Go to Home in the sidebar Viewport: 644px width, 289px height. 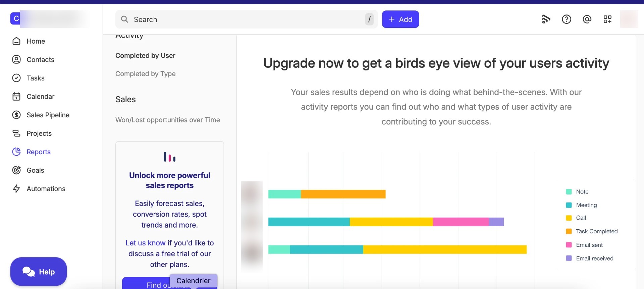pyautogui.click(x=36, y=41)
